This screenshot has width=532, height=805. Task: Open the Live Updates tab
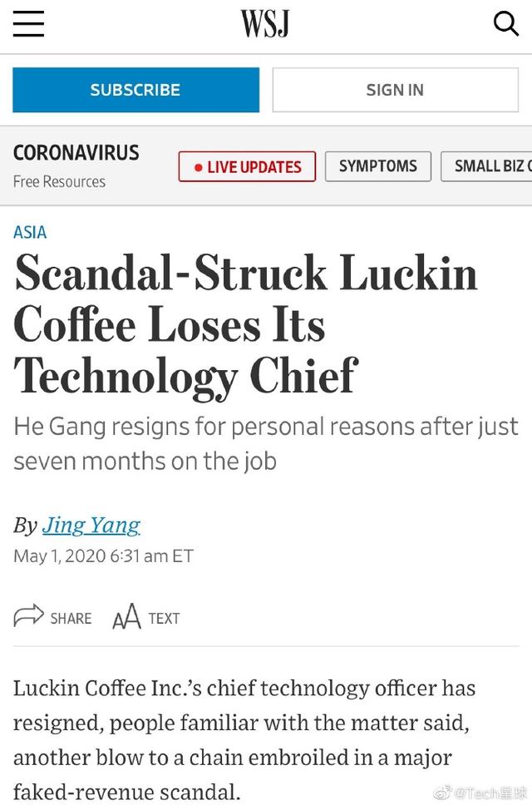coord(247,166)
